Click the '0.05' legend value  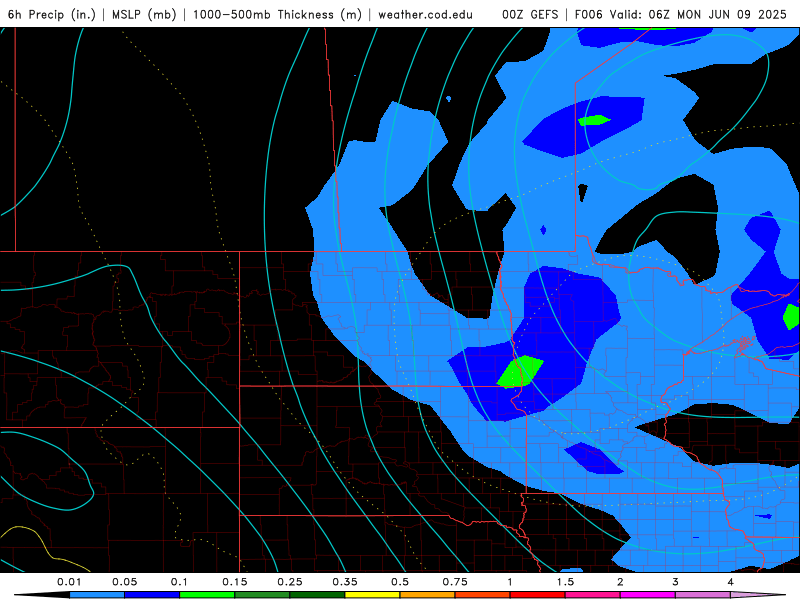pyautogui.click(x=124, y=582)
